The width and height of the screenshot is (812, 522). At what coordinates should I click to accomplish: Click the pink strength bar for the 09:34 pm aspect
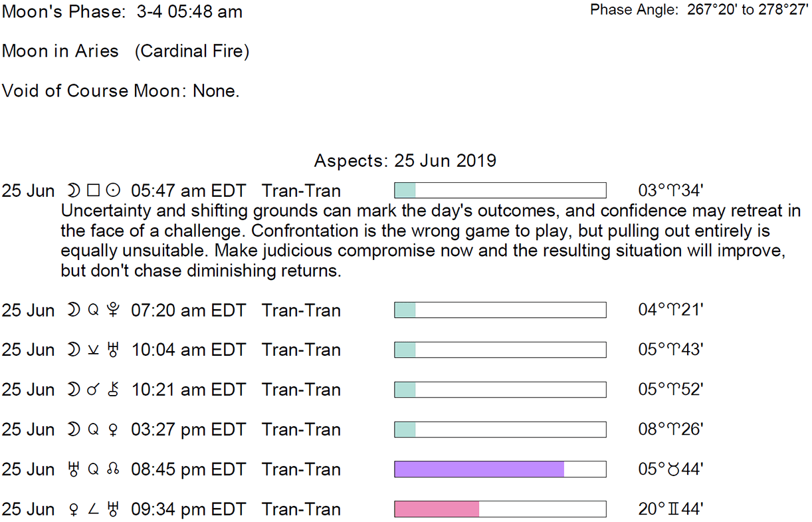437,509
